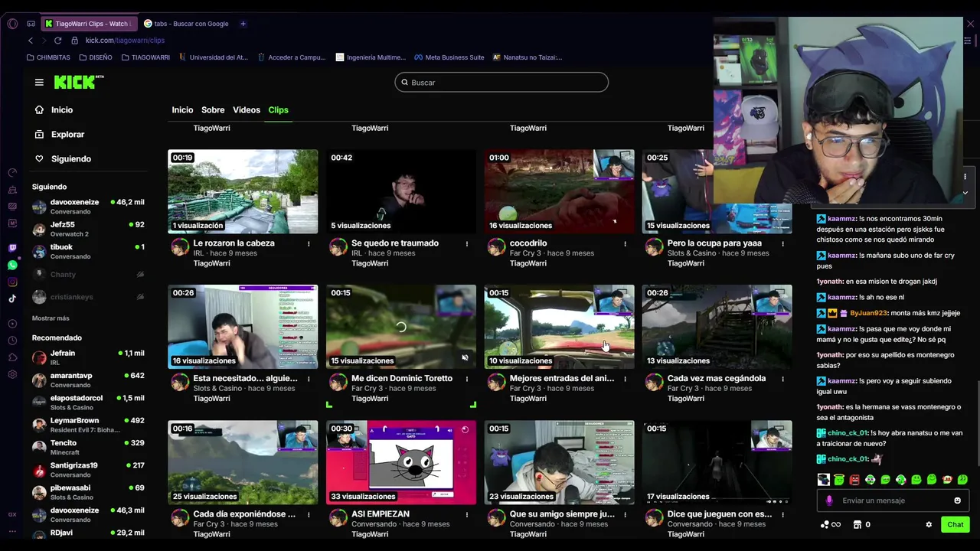980x551 pixels.
Task: Insert the red angry emote
Action: pyautogui.click(x=854, y=480)
